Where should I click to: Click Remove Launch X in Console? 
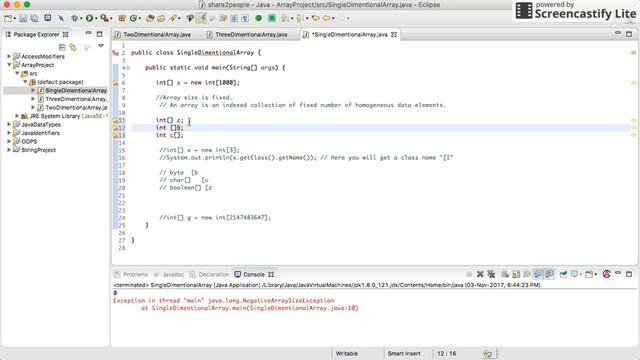pos(480,274)
